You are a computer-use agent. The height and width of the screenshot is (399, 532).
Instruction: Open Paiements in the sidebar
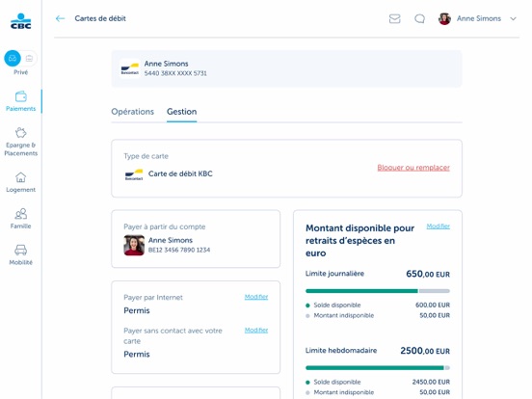pyautogui.click(x=20, y=101)
